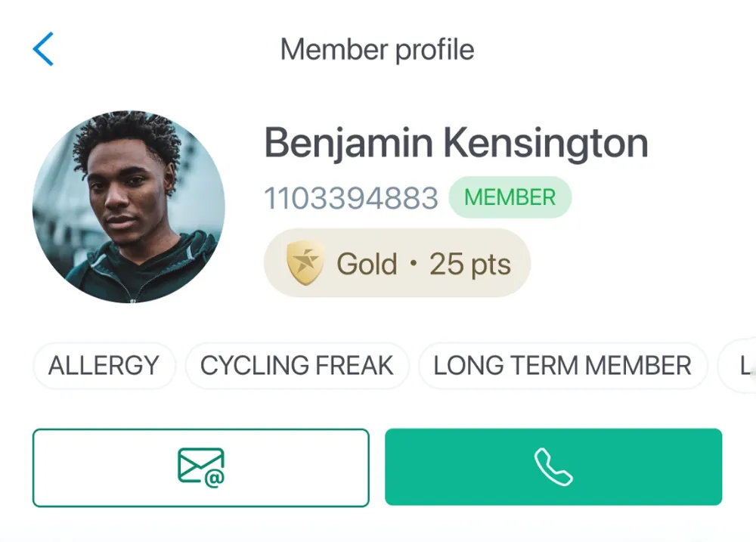The width and height of the screenshot is (756, 542).
Task: Tap the envelope email icon
Action: tap(201, 467)
